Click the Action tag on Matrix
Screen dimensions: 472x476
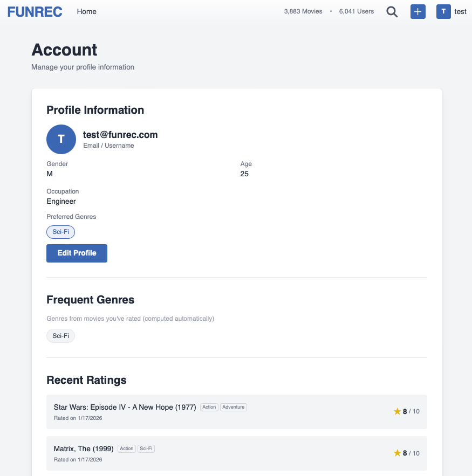[x=127, y=449]
